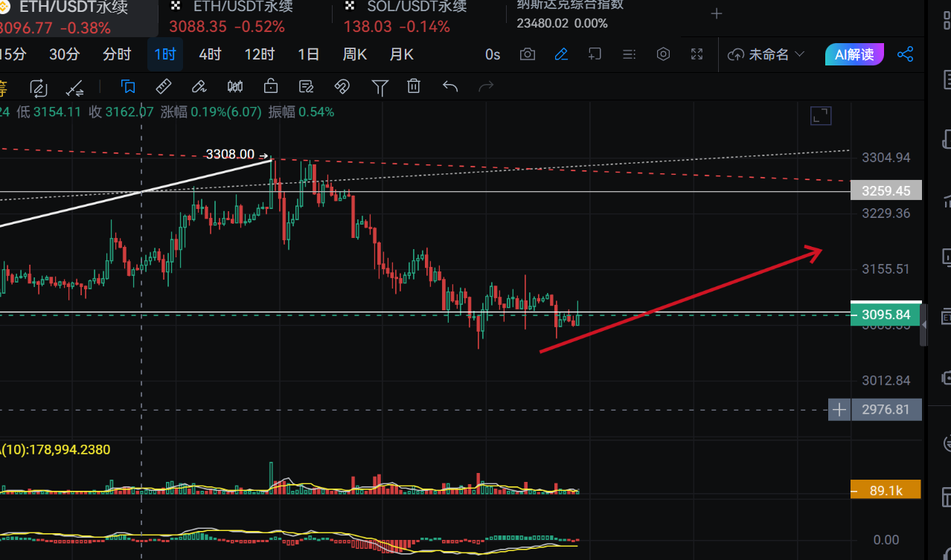Select the ruler measurement tool
This screenshot has width=951, height=560.
(x=164, y=86)
